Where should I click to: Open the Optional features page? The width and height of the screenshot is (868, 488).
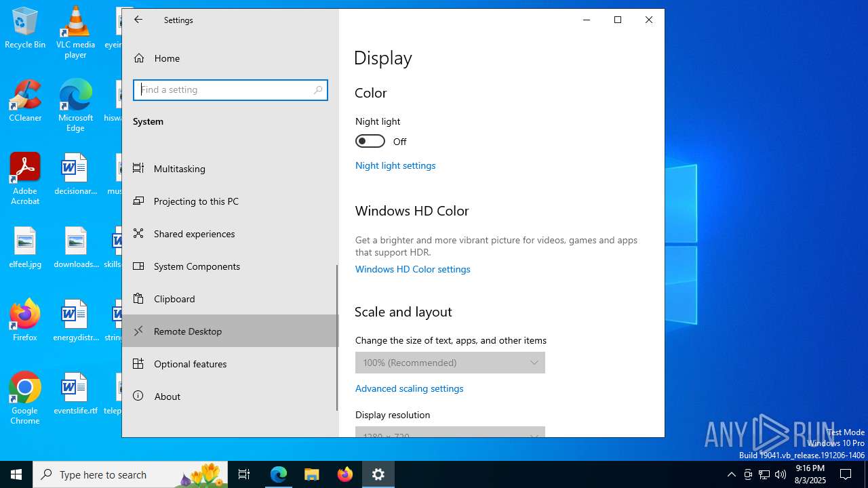(x=230, y=363)
